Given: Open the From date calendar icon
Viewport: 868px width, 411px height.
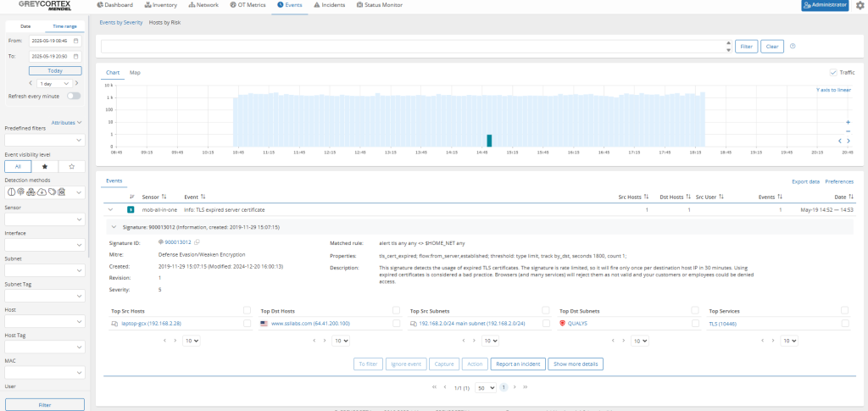Looking at the screenshot, I should (76, 40).
